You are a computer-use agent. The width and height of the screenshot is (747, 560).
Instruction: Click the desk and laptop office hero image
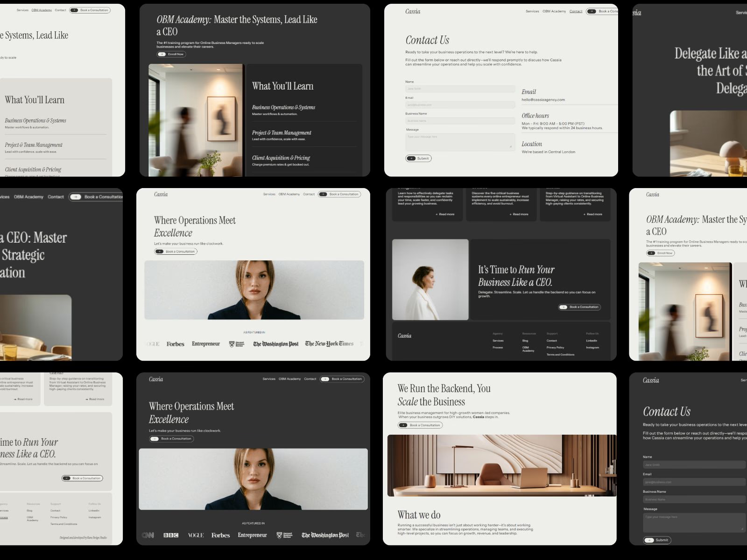tap(502, 465)
